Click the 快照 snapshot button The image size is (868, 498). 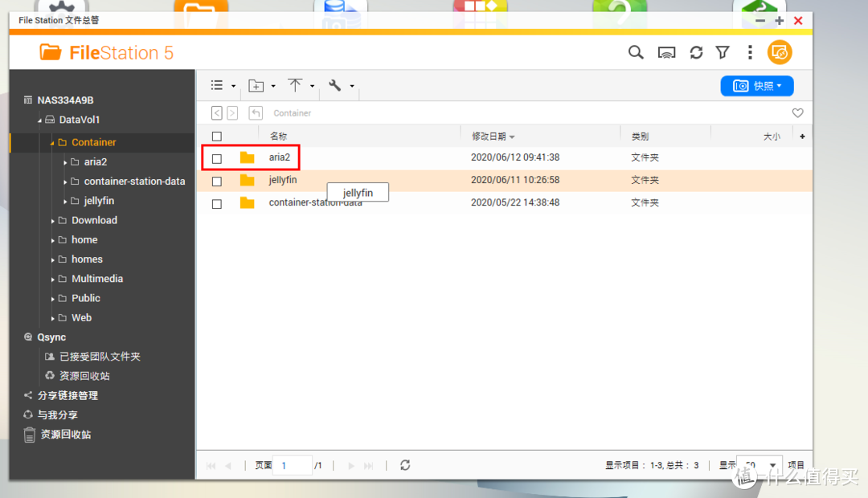click(757, 86)
